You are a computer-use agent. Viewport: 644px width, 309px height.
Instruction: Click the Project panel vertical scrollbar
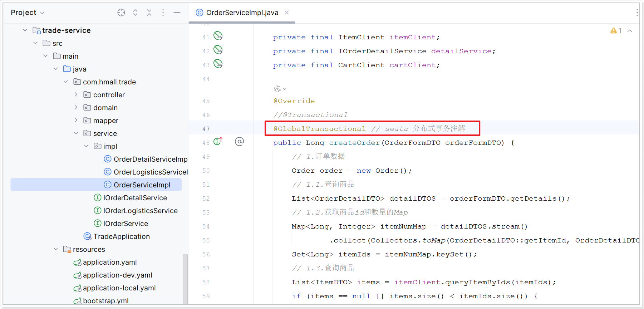pyautogui.click(x=185, y=279)
